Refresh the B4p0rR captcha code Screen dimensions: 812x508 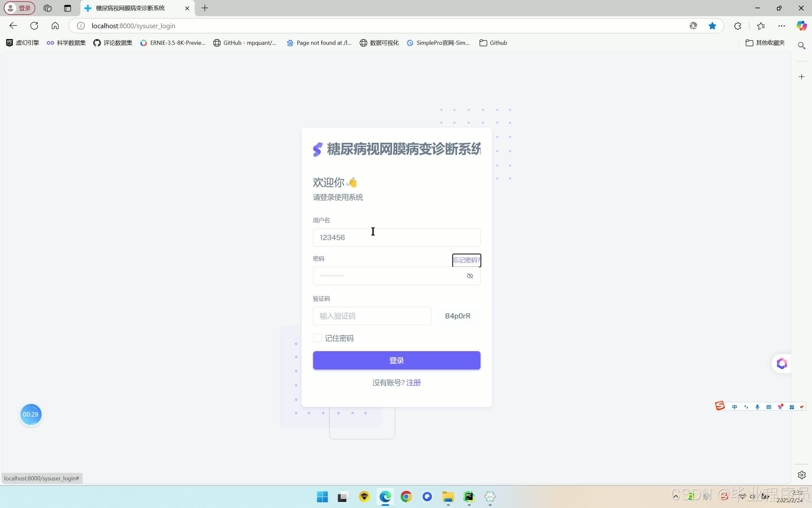(458, 316)
